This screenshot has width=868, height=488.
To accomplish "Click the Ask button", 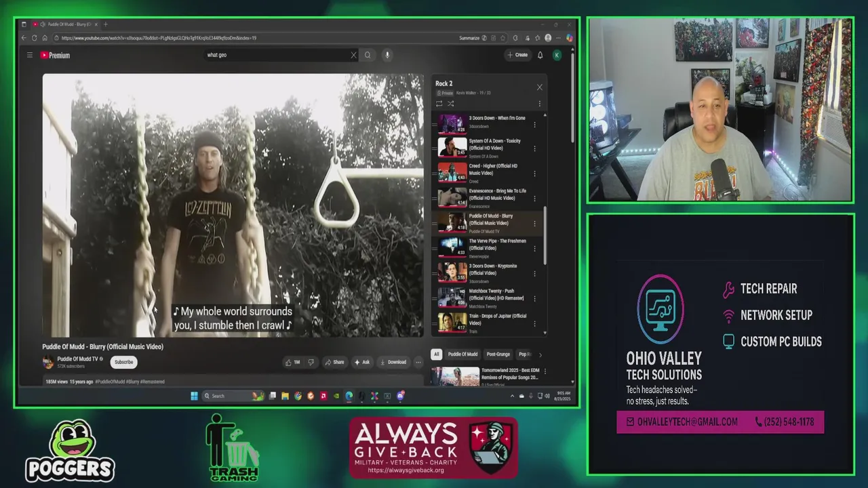I will click(362, 362).
